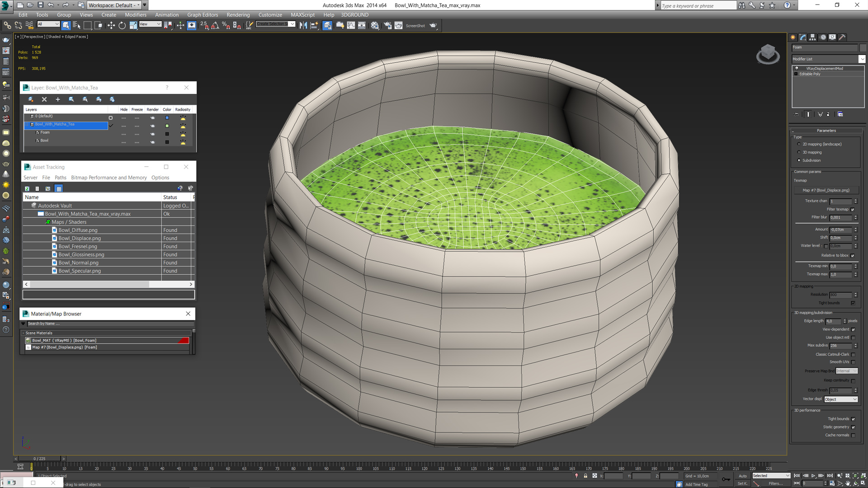This screenshot has width=868, height=488.
Task: Click the Set K. button
Action: point(743,483)
